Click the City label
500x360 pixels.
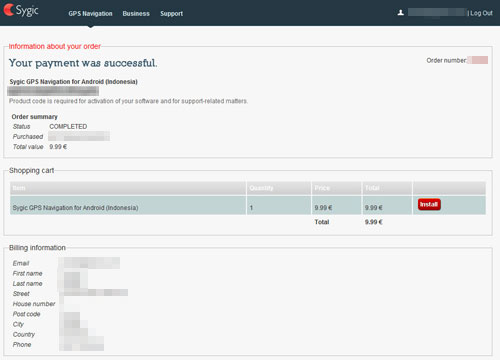(x=18, y=324)
